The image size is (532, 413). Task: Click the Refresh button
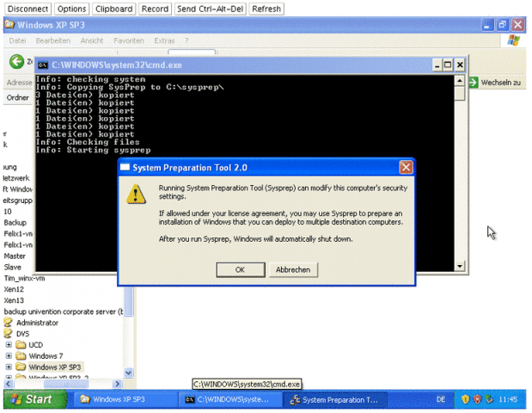(266, 9)
